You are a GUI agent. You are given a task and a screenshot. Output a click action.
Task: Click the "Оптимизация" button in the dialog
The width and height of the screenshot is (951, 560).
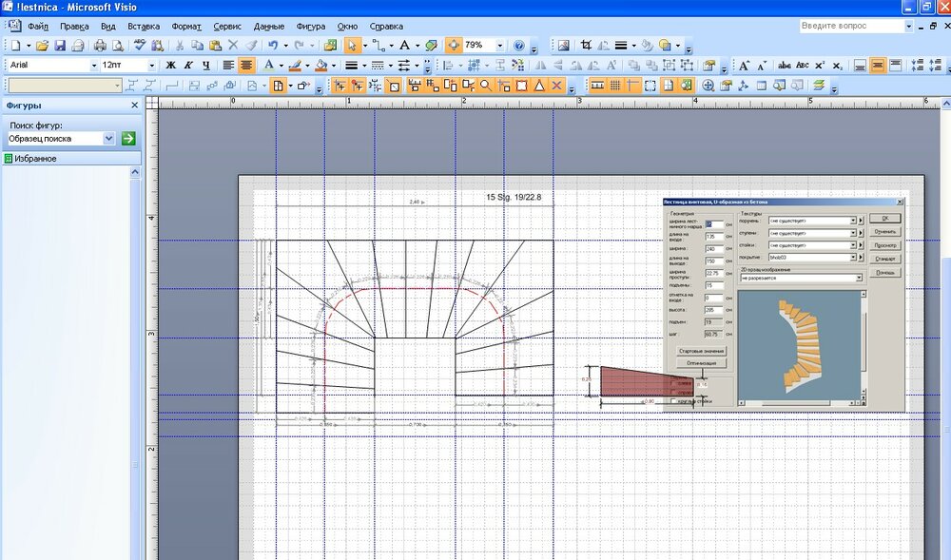pyautogui.click(x=700, y=363)
